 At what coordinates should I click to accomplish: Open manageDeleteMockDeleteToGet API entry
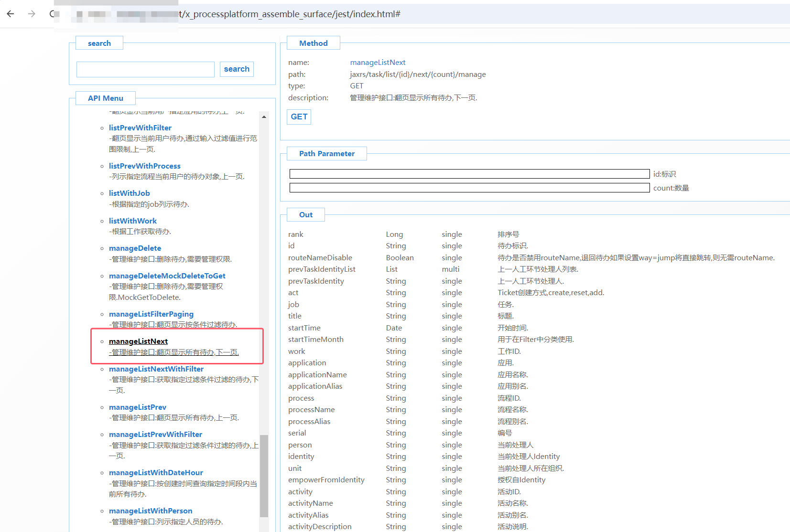click(167, 276)
